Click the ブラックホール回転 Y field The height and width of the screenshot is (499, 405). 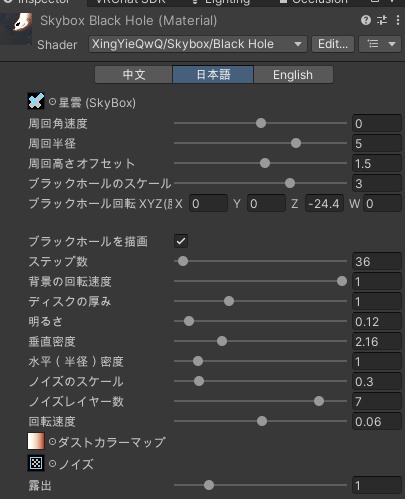(x=266, y=203)
